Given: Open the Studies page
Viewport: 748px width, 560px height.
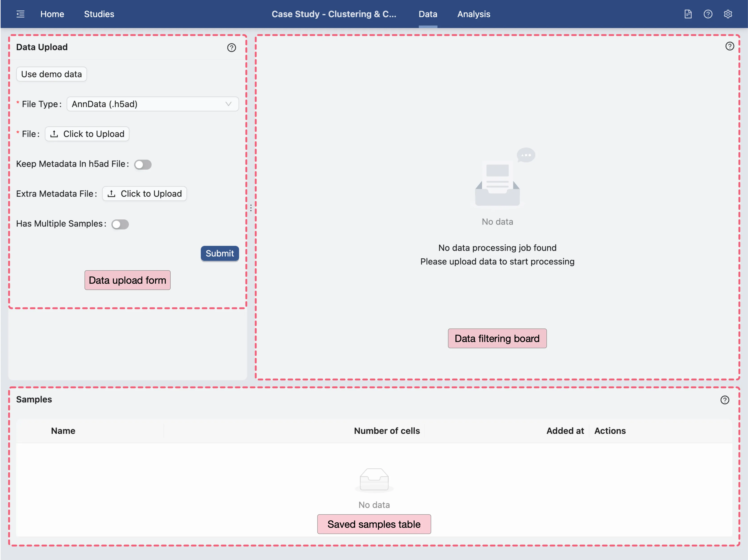Looking at the screenshot, I should click(99, 14).
